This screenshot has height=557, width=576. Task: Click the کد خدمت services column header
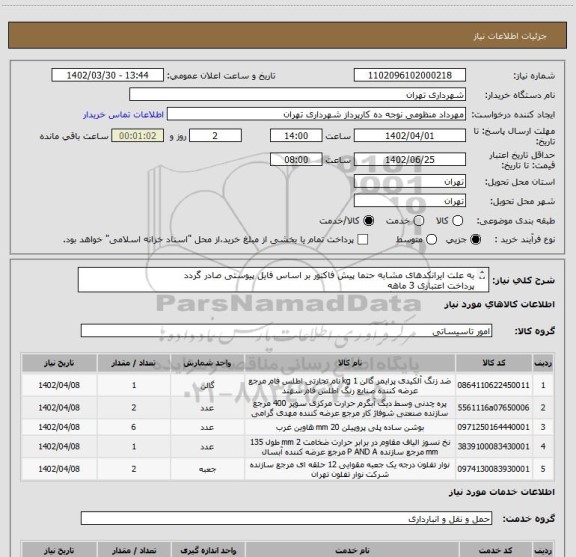(x=496, y=550)
